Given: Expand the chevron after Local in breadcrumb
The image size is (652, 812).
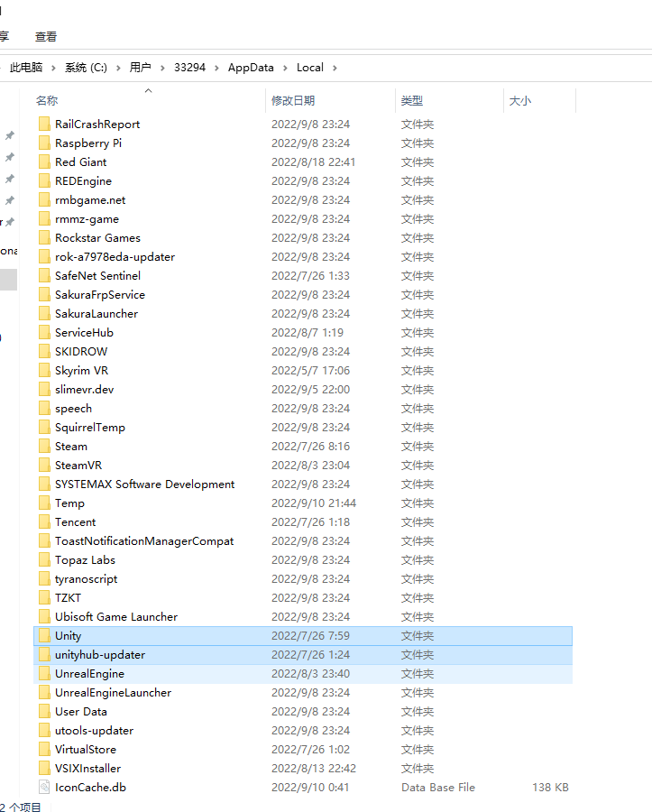Looking at the screenshot, I should 335,68.
